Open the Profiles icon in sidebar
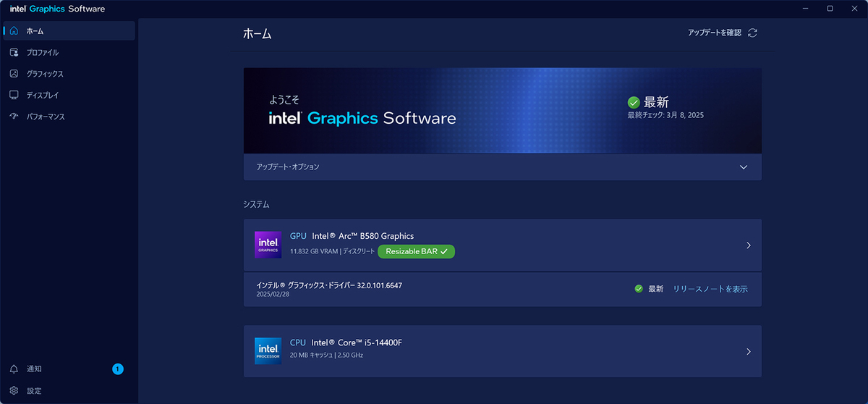The height and width of the screenshot is (404, 868). click(14, 52)
